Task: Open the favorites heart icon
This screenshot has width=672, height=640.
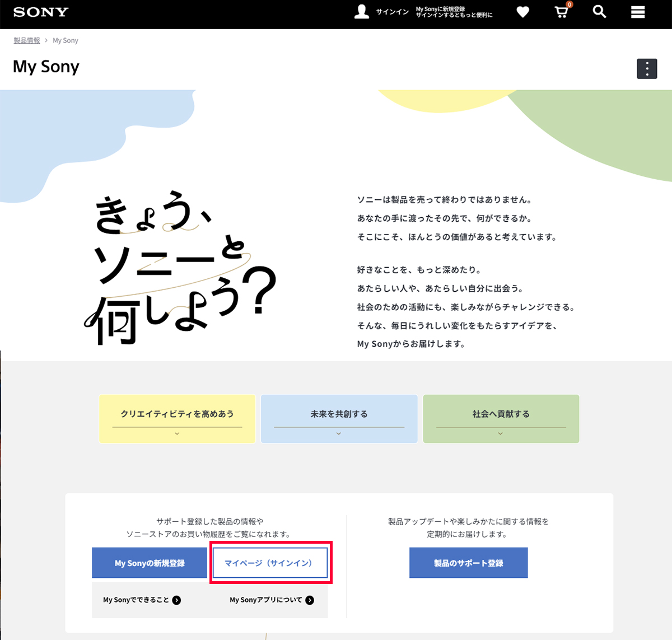Action: [x=522, y=12]
